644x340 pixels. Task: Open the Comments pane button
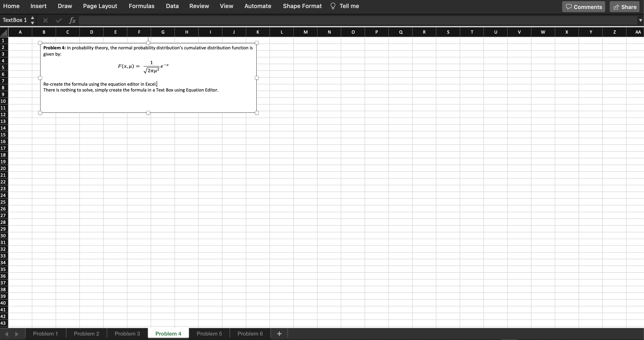click(583, 7)
